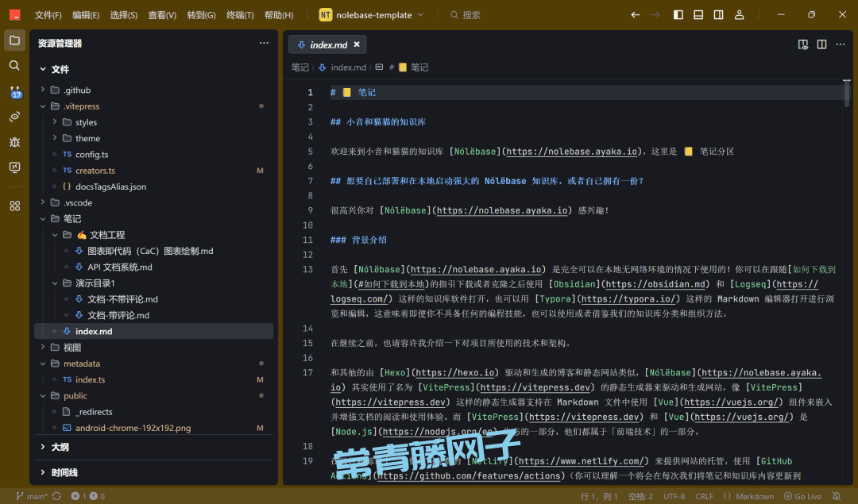Select the index.md editor tab
This screenshot has width=858, height=504.
(328, 44)
